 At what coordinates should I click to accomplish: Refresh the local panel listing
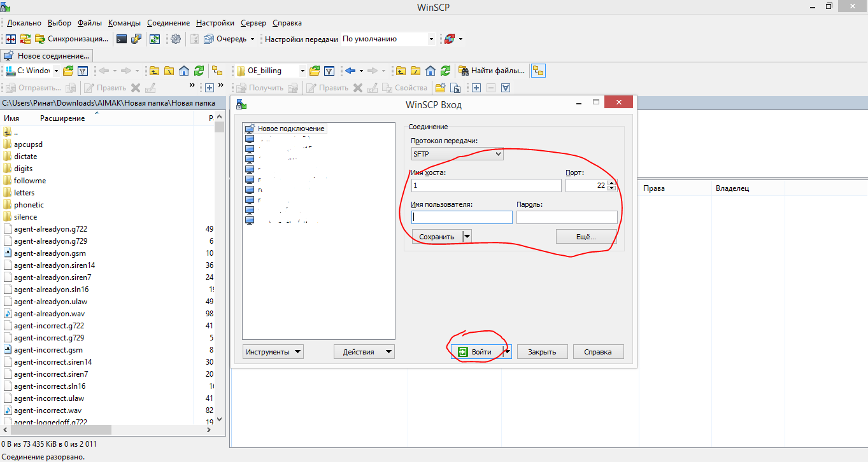pyautogui.click(x=199, y=71)
